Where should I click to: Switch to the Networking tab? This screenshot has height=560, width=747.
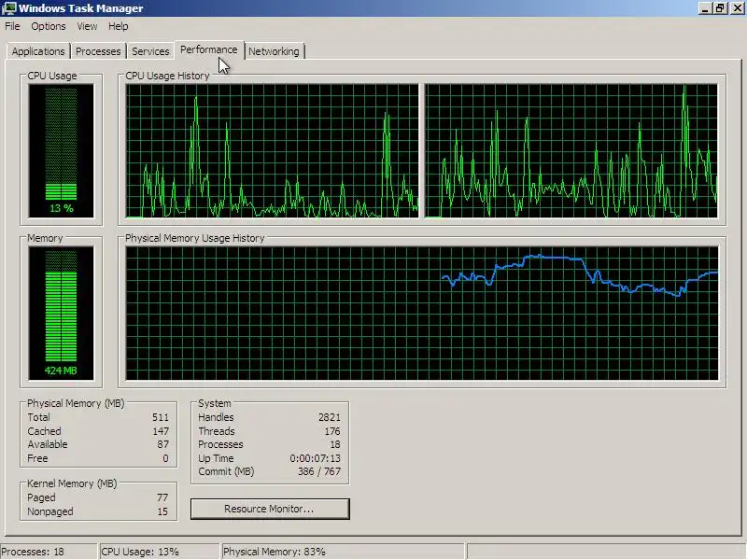tap(274, 51)
